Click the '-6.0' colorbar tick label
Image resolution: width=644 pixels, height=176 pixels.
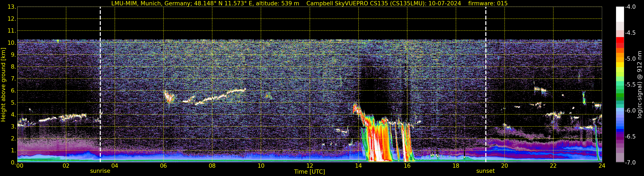click(x=630, y=111)
